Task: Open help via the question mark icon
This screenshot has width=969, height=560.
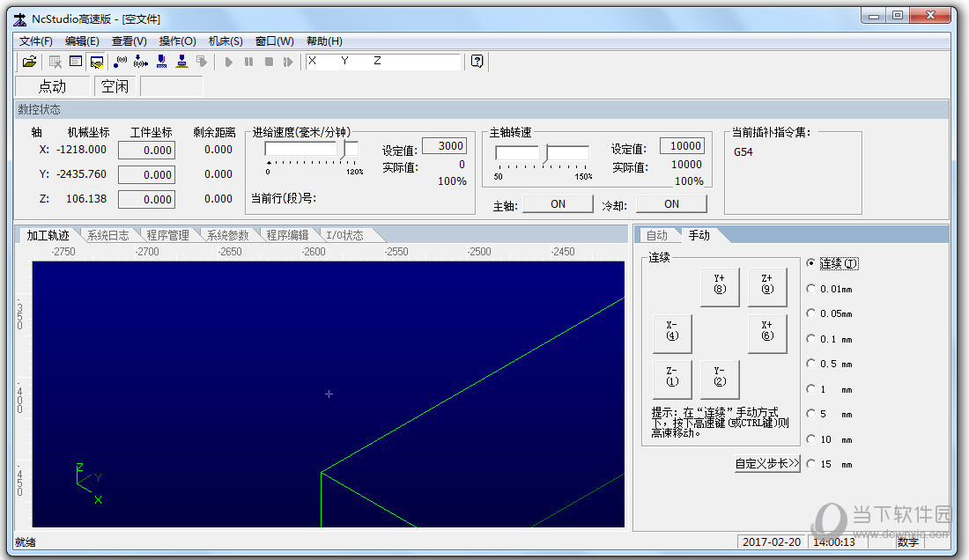Action: click(x=476, y=61)
